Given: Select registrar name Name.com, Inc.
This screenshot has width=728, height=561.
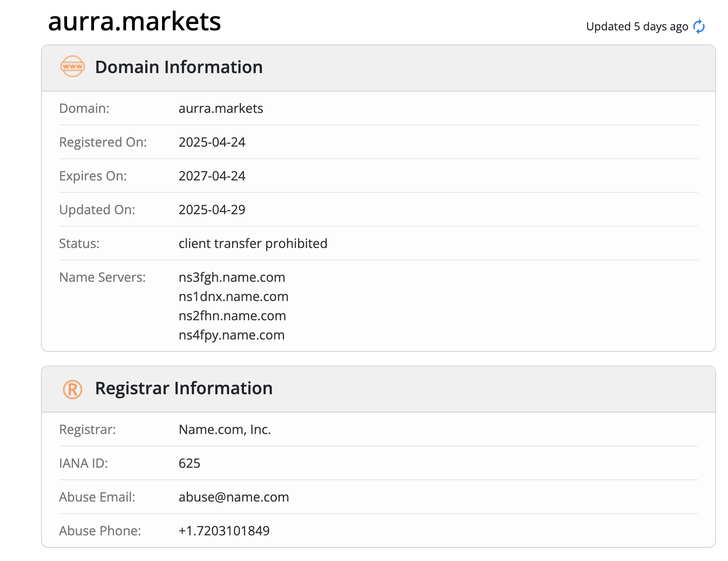Looking at the screenshot, I should 225,430.
